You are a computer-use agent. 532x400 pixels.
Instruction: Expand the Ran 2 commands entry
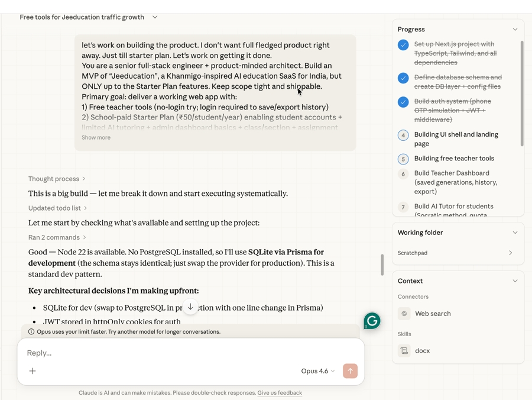(57, 237)
